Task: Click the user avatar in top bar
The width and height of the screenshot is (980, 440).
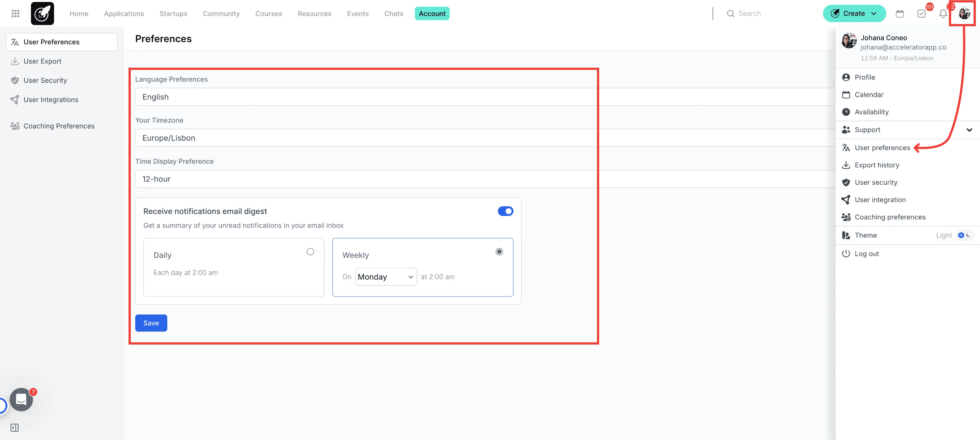Action: point(964,14)
